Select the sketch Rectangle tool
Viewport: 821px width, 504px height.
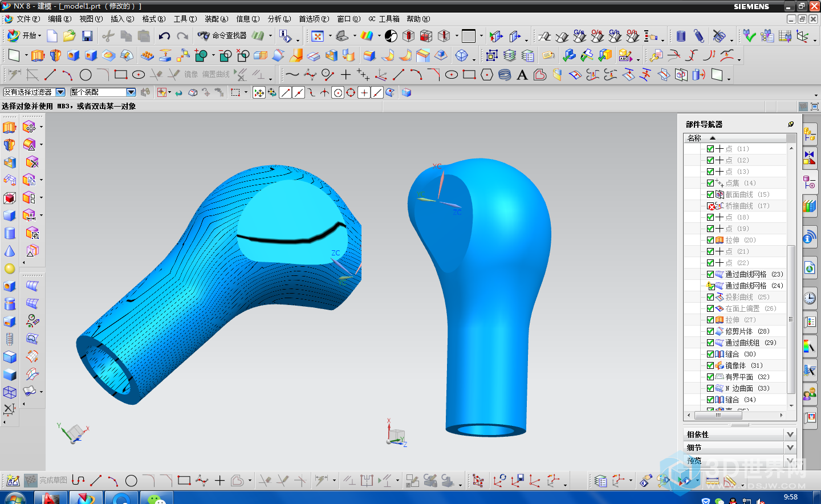120,75
